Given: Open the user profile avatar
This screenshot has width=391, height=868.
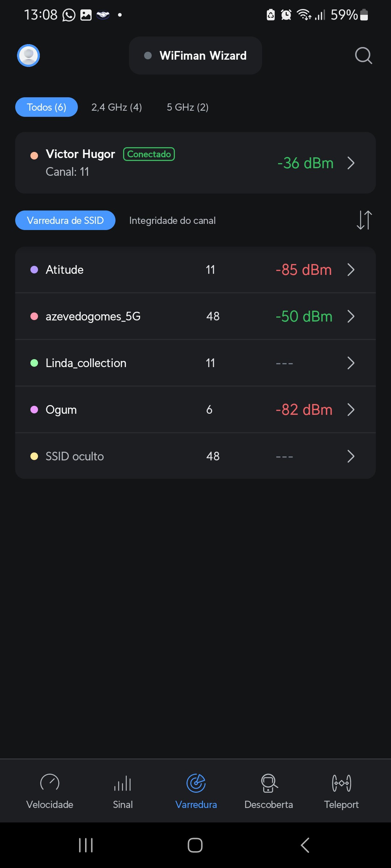Looking at the screenshot, I should 28,56.
